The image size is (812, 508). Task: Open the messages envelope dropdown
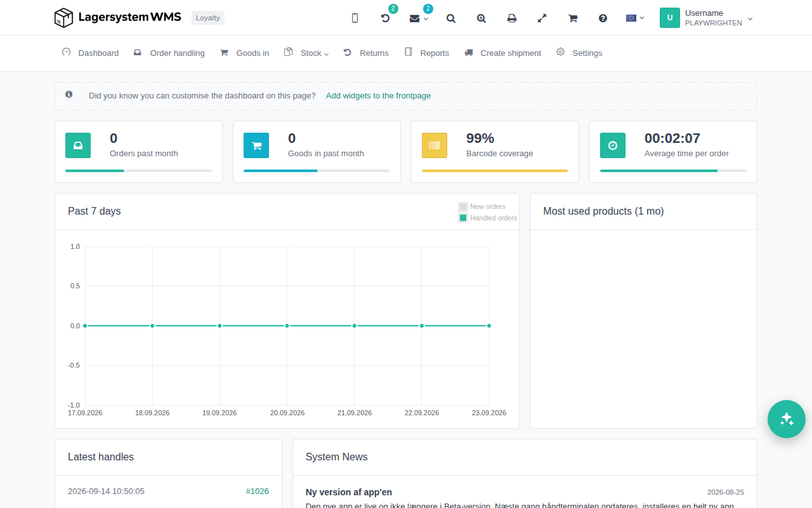coord(419,18)
